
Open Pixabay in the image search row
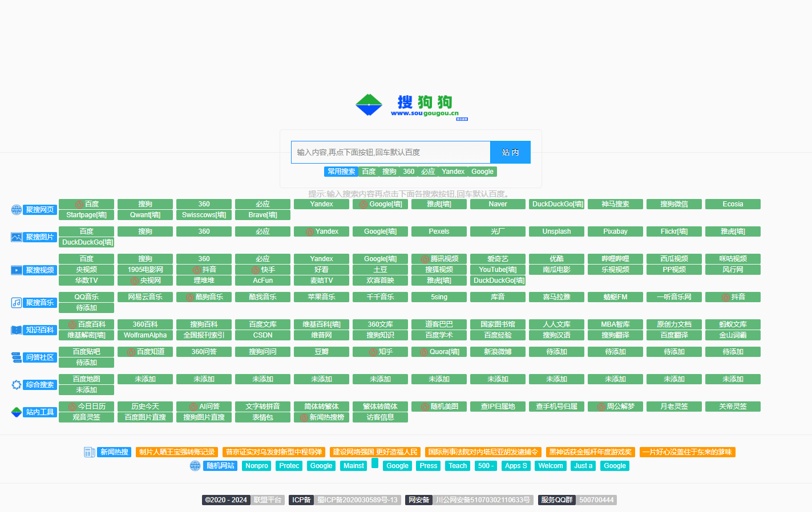pos(615,231)
